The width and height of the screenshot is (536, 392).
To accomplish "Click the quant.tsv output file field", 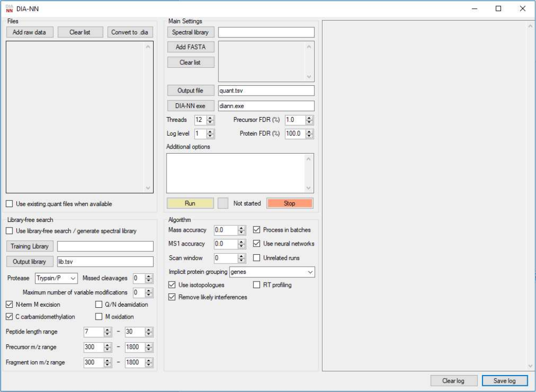I will pos(266,90).
